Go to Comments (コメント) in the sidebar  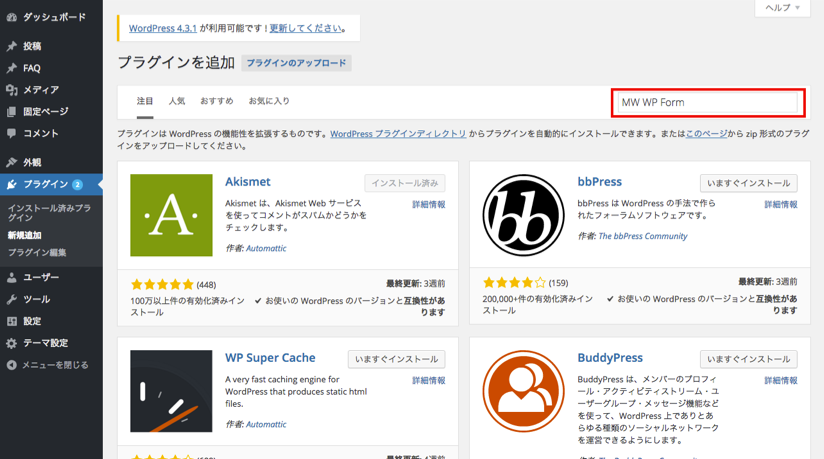[x=40, y=133]
